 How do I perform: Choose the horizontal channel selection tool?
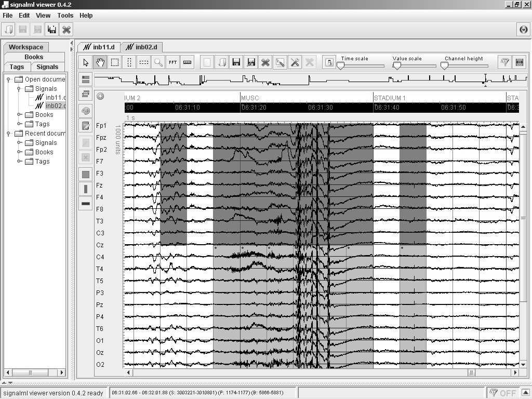(x=144, y=62)
